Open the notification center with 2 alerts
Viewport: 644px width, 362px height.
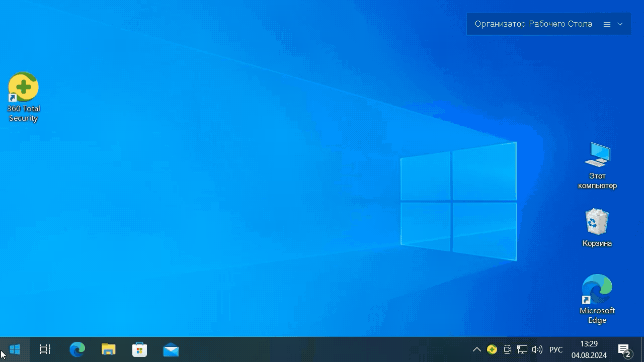pos(624,350)
